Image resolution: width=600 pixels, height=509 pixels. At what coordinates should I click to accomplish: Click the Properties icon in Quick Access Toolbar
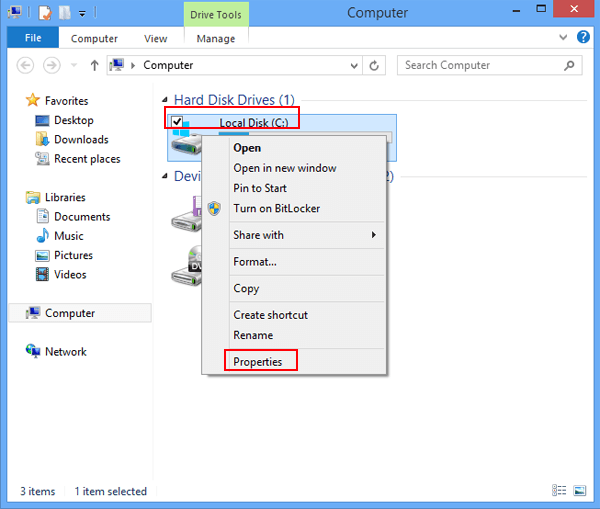tap(45, 13)
